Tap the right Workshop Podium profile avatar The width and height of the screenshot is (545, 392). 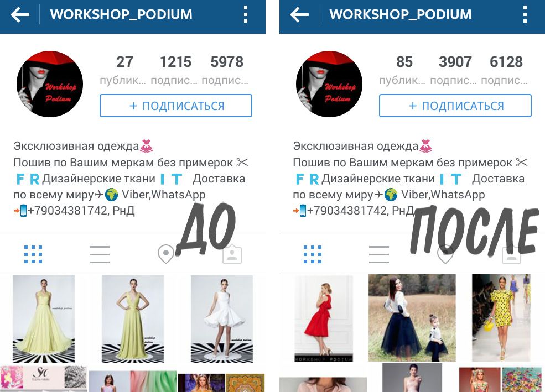pos(329,84)
